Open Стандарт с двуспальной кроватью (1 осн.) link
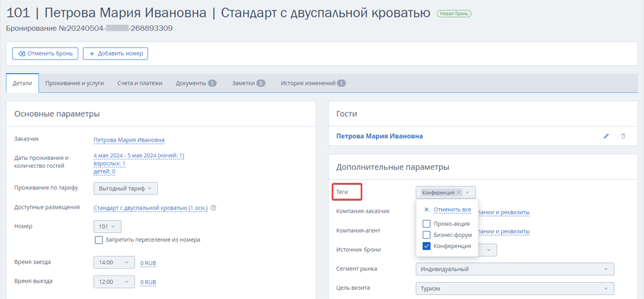Viewport: 644px width, 299px height. click(x=151, y=208)
